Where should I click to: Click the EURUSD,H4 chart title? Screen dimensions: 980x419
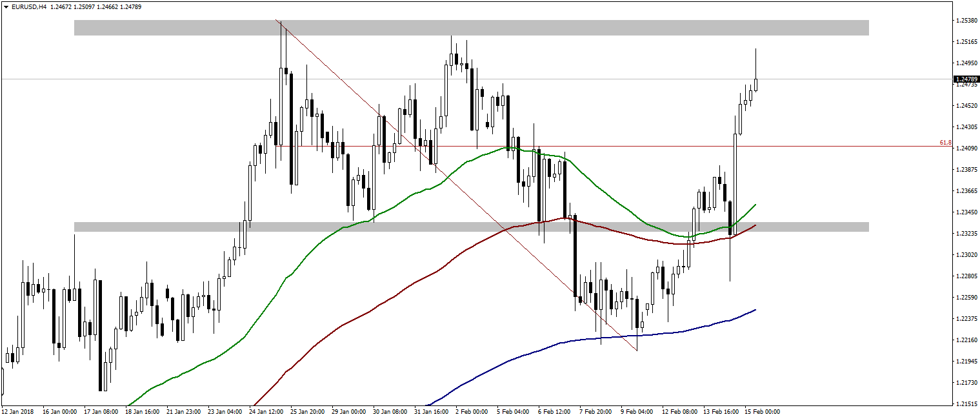coord(28,6)
